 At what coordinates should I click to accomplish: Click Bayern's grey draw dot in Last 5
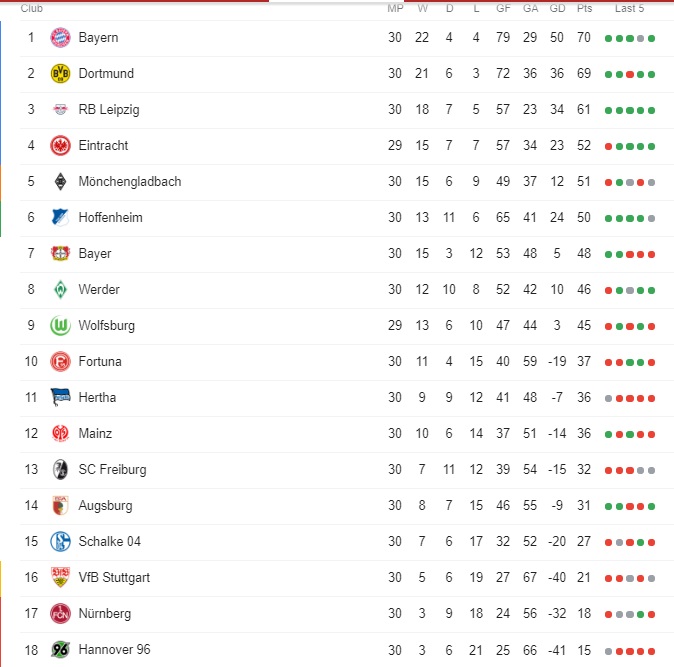(640, 39)
